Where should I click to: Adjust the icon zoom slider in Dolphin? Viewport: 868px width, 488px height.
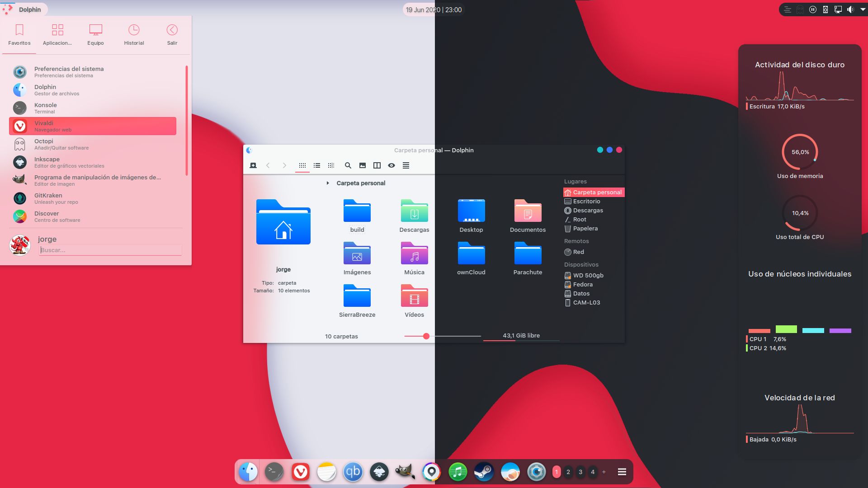click(x=425, y=336)
